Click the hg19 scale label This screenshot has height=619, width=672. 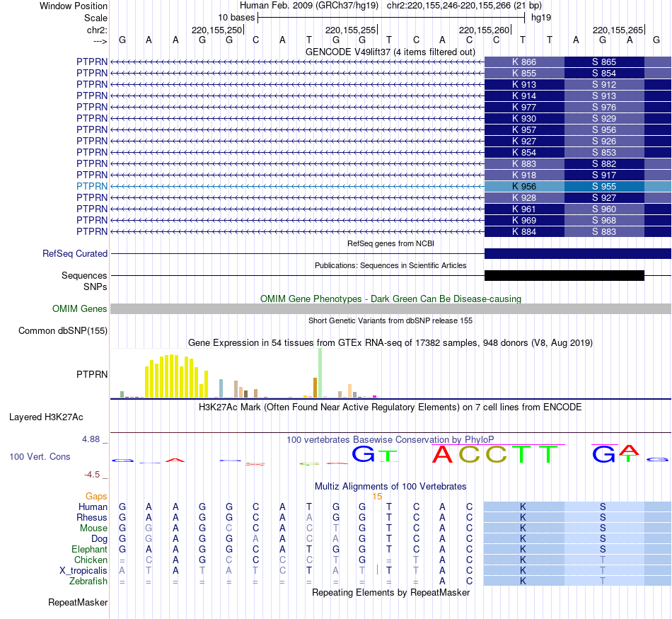coord(541,18)
